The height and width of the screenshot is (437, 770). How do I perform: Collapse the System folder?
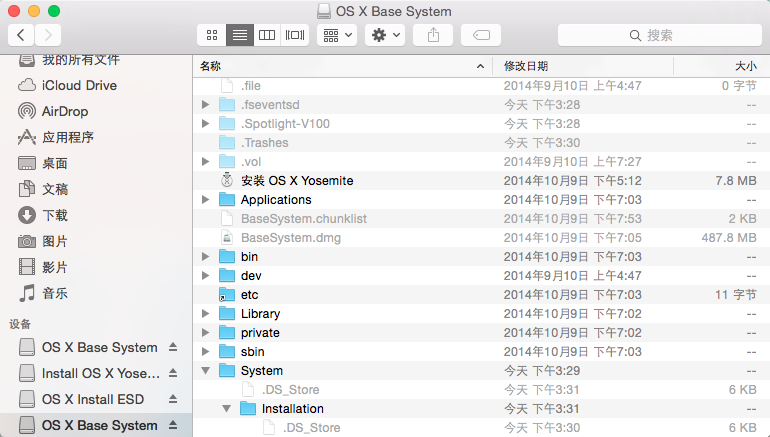[x=206, y=371]
